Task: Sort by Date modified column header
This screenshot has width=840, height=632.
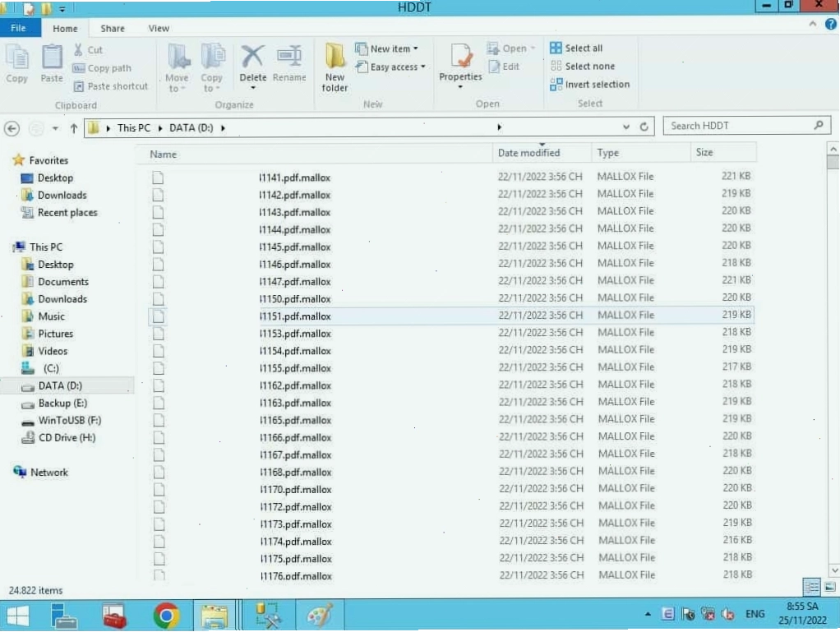Action: [542, 153]
